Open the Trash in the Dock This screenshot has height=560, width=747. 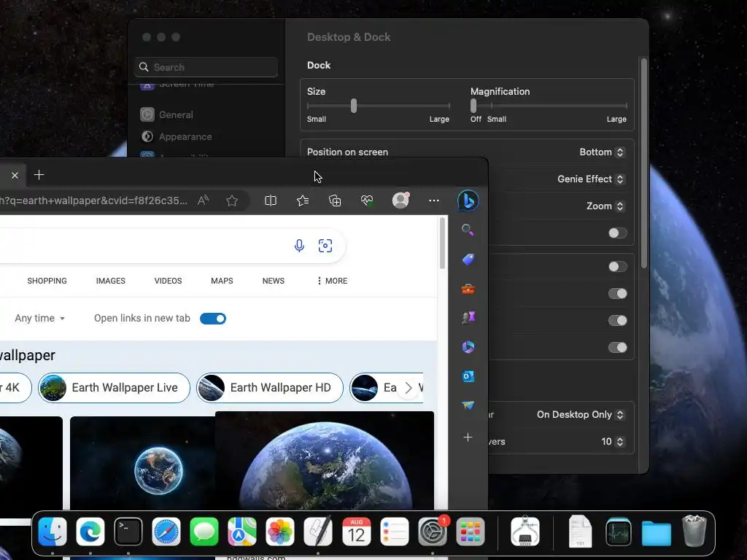pyautogui.click(x=694, y=531)
